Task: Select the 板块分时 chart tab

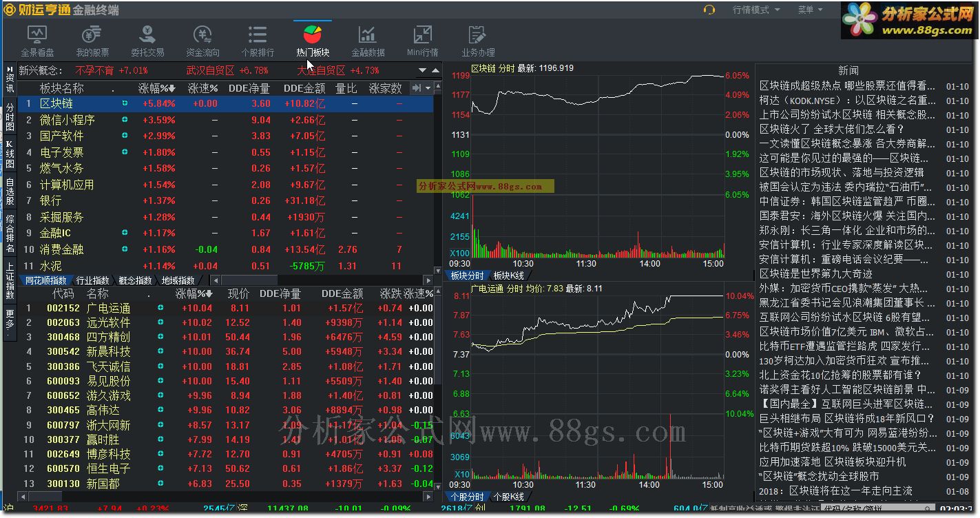Action: point(468,276)
